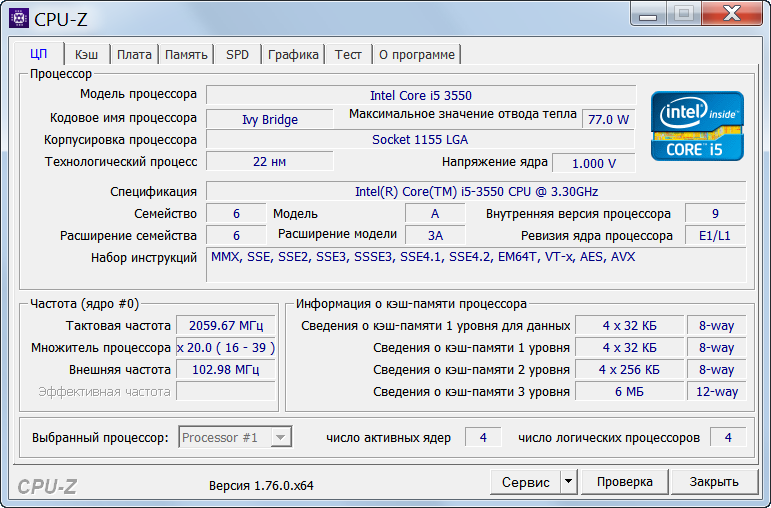Open the Графика tab

[x=293, y=55]
